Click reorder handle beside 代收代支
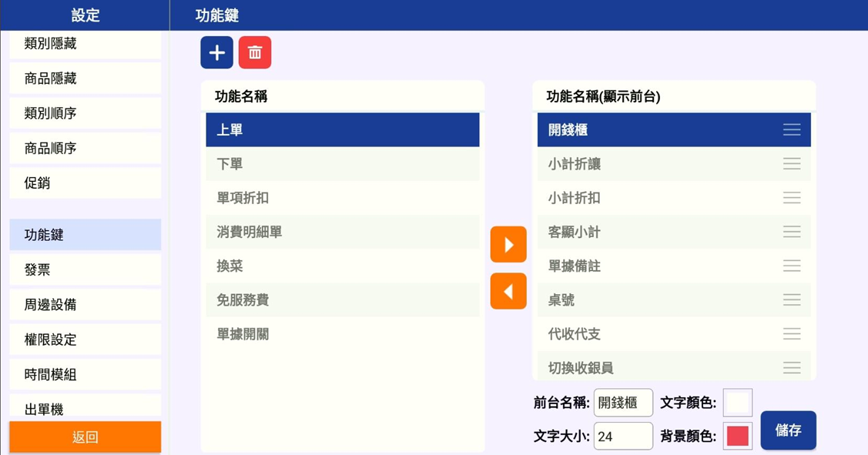Screen dimensions: 868x455 (x=792, y=334)
